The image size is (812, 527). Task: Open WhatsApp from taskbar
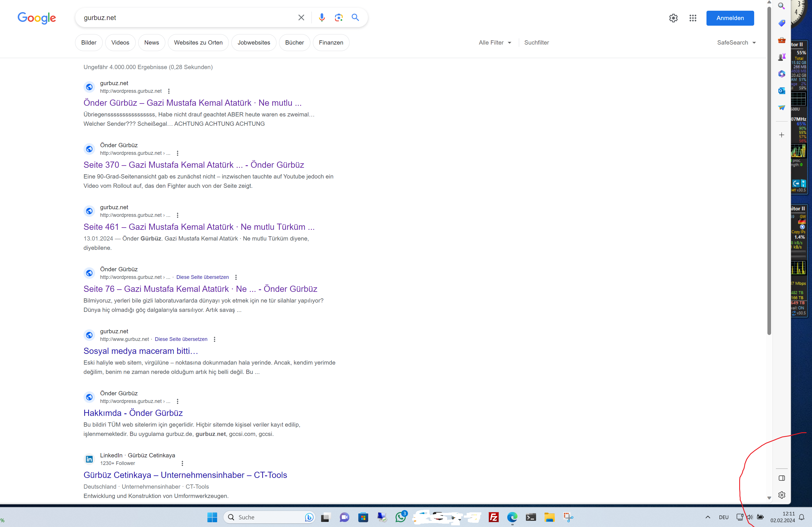coord(401,517)
